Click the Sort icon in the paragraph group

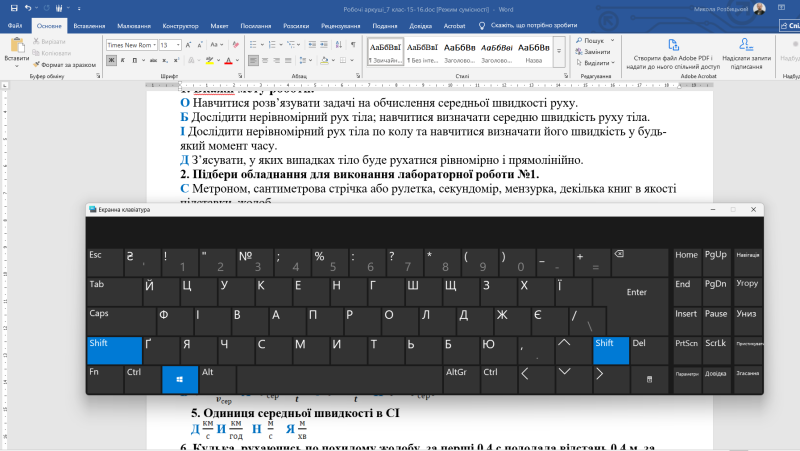click(x=339, y=45)
